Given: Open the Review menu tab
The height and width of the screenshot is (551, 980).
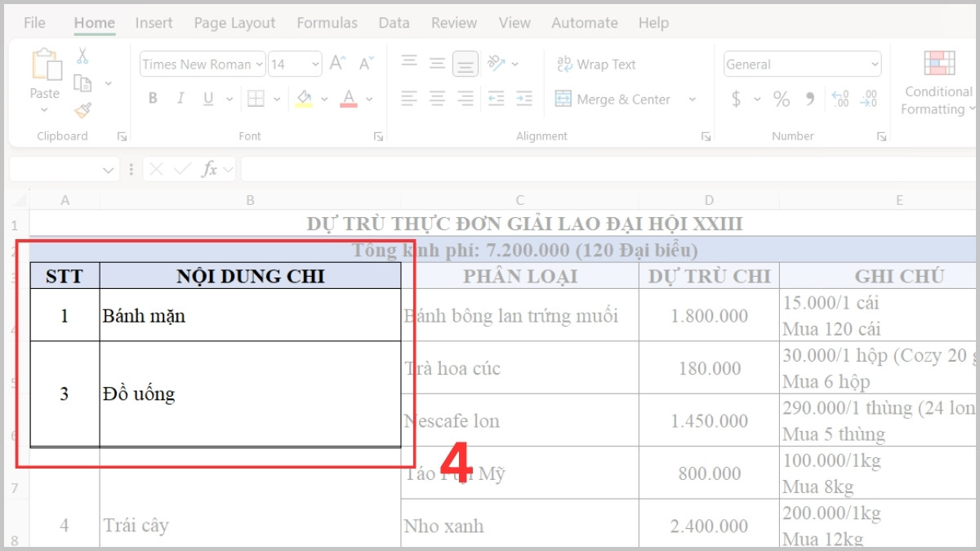Looking at the screenshot, I should click(454, 23).
